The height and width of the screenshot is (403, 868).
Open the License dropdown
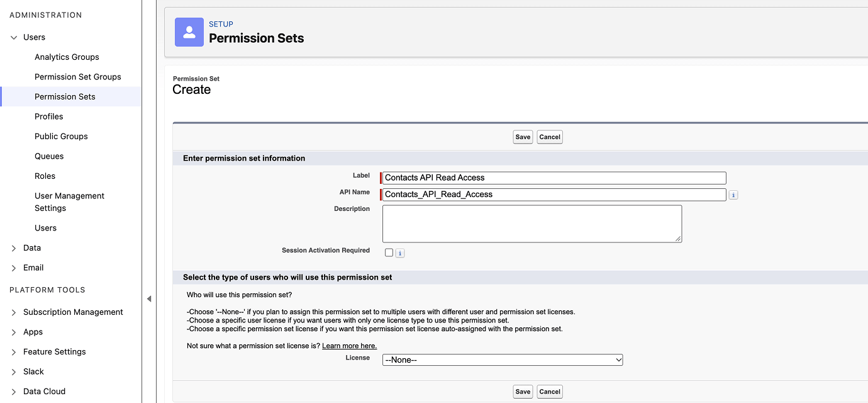click(x=503, y=360)
